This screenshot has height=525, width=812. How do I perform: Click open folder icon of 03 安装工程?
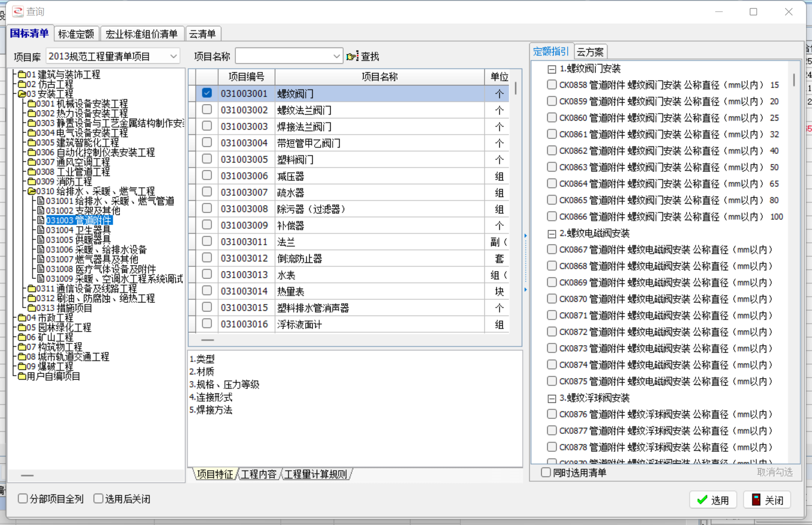point(21,94)
